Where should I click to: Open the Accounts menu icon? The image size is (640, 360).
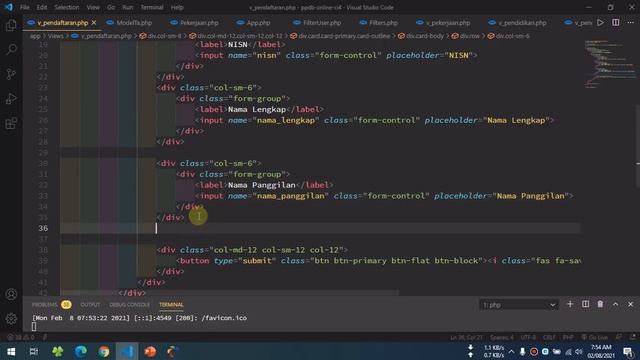(11, 294)
